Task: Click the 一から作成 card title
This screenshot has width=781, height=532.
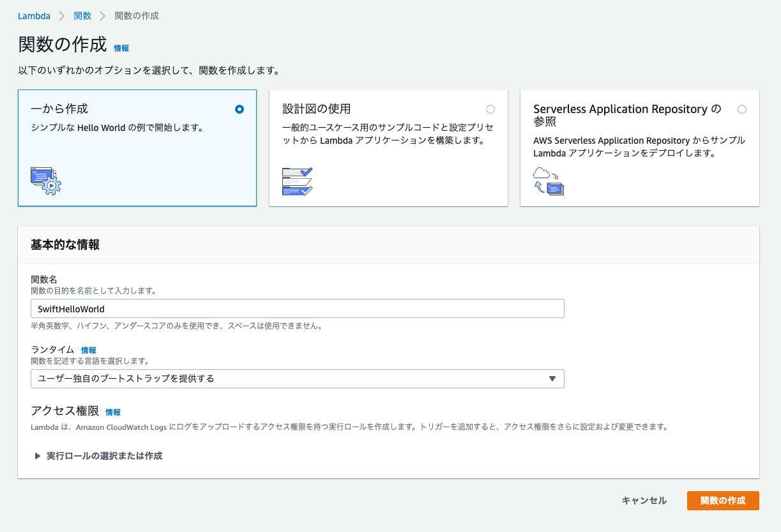Action: click(59, 109)
